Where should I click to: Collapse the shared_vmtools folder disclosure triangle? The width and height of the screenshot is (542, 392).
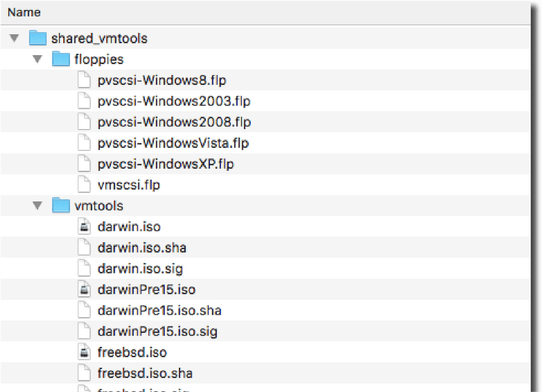click(15, 38)
